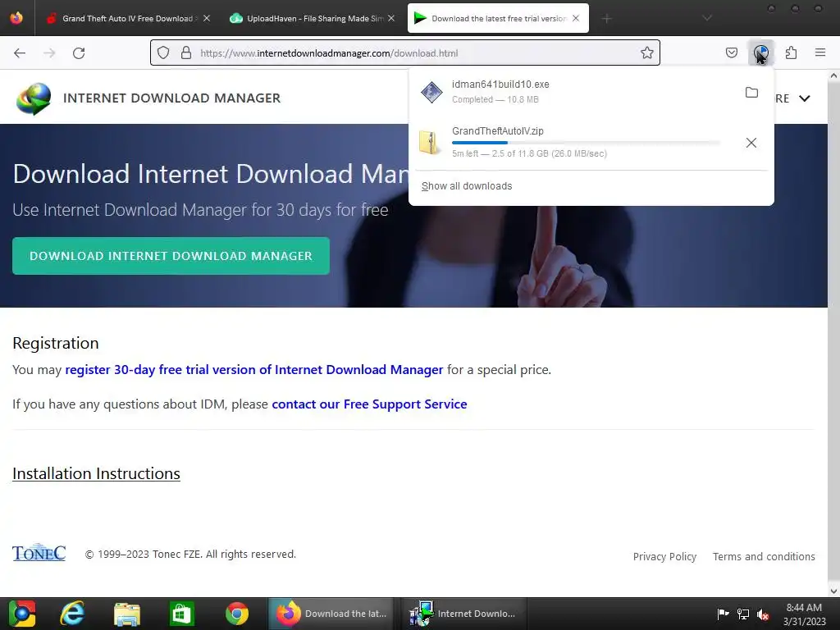
Task: Open the taskbar clock showing 8:44 AM
Action: click(x=804, y=614)
